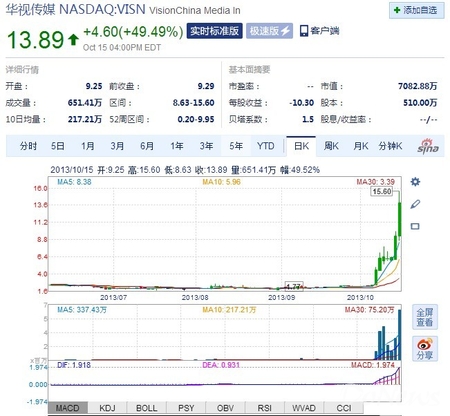Click the MACD: 1.974 indicator label
The image size is (450, 416).
[373, 365]
